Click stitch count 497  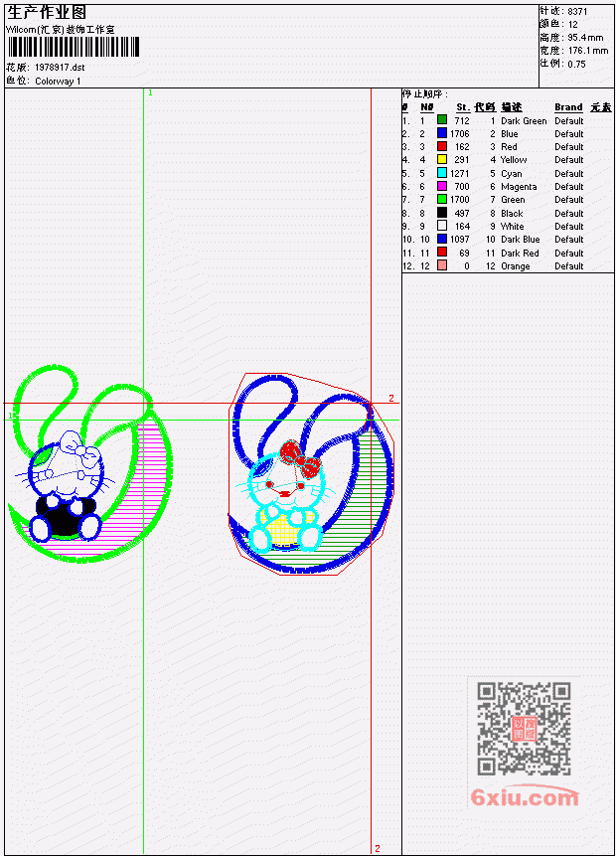click(462, 214)
